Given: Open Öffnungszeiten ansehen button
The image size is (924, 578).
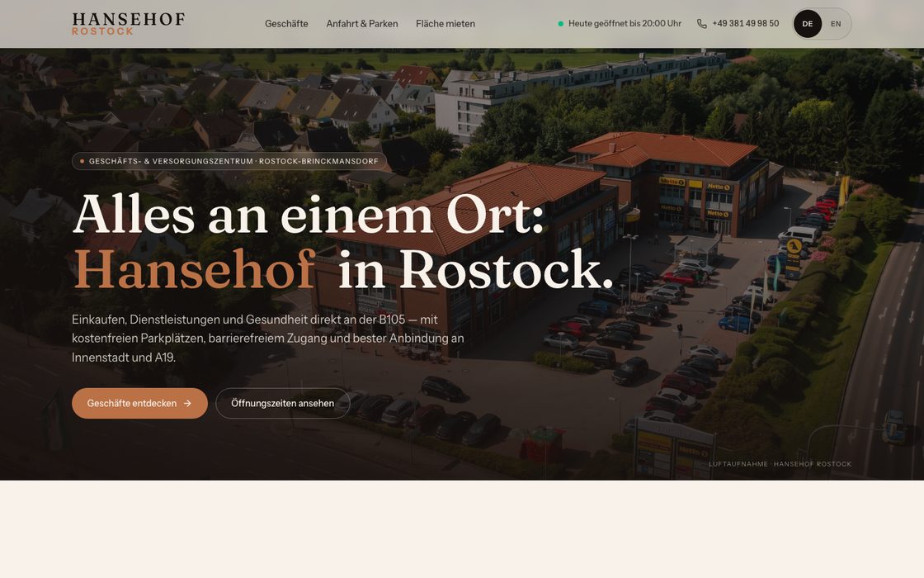Looking at the screenshot, I should point(283,404).
